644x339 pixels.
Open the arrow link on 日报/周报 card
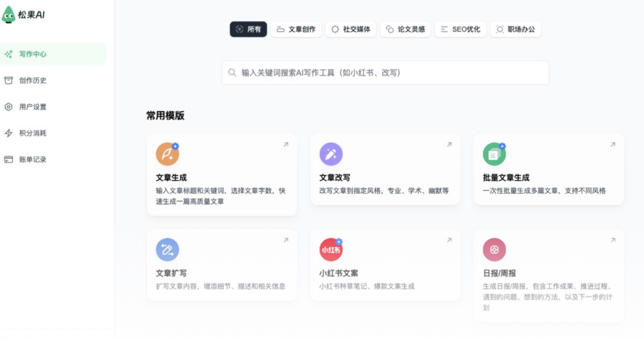point(613,240)
